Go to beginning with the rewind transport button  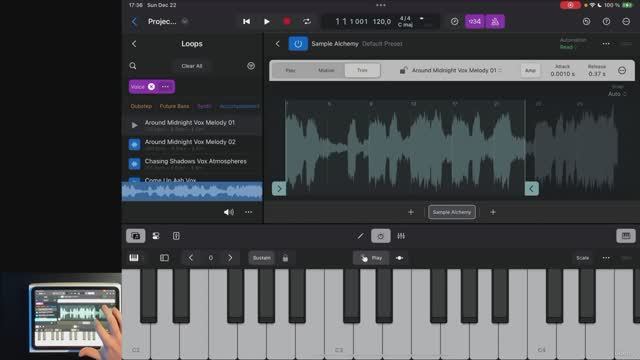point(247,21)
